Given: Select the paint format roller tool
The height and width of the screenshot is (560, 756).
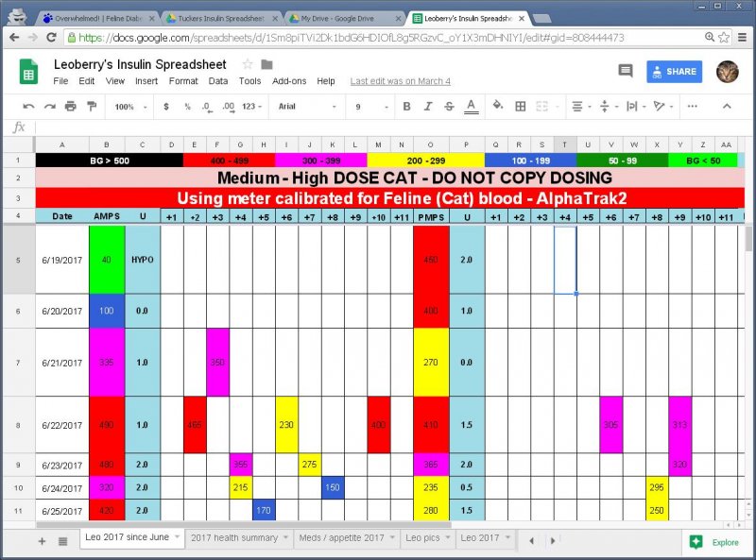Looking at the screenshot, I should pos(92,107).
